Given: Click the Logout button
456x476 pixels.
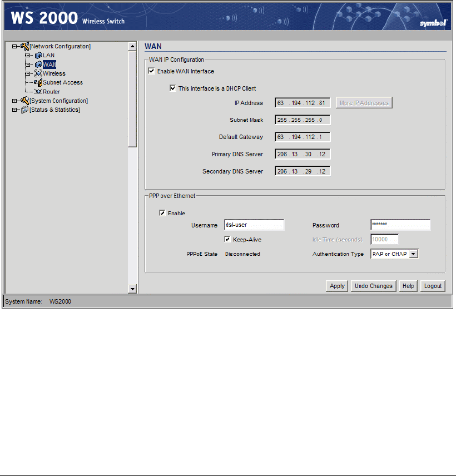Looking at the screenshot, I should coord(433,286).
